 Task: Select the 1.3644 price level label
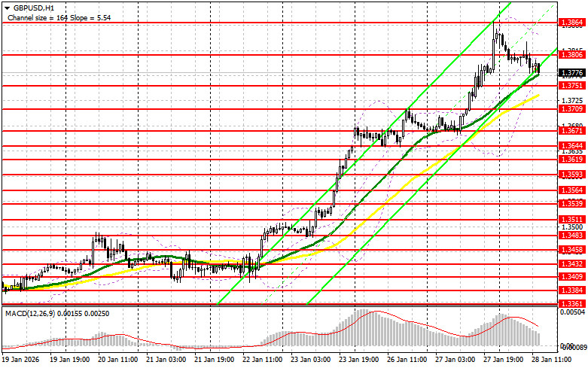pyautogui.click(x=572, y=145)
